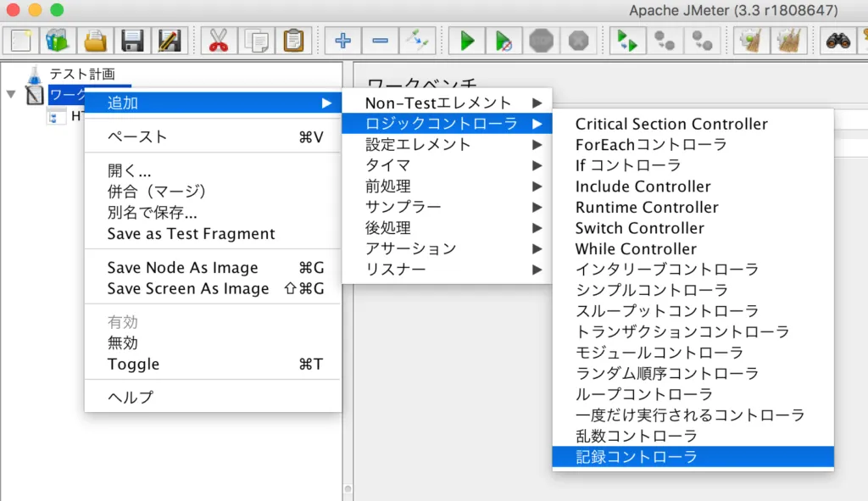Screen dimensions: 868x501
Task: Expand the Non-Testエレメント submenu
Action: [x=447, y=103]
